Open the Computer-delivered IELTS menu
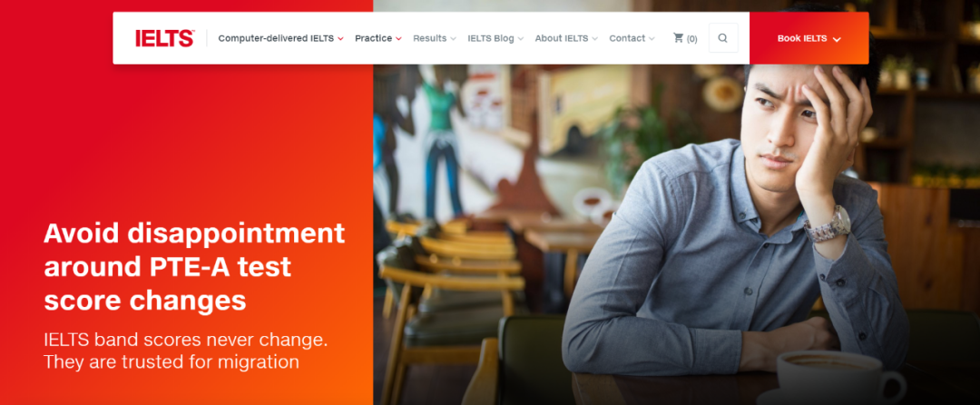This screenshot has width=980, height=405. coord(276,38)
